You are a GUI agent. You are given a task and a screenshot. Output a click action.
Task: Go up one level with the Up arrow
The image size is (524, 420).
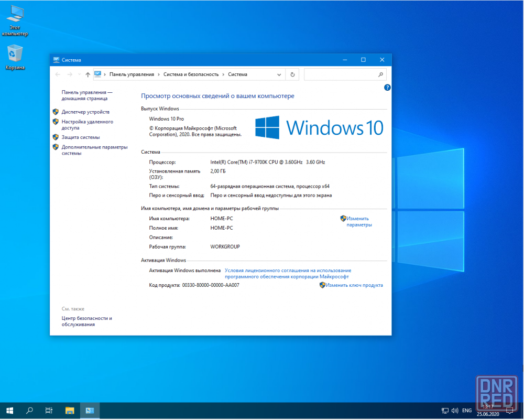88,74
